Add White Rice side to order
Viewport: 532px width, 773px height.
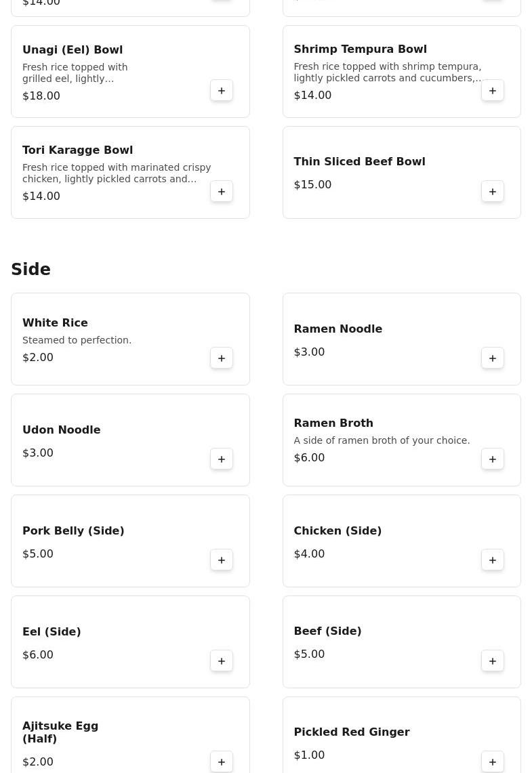click(x=222, y=358)
